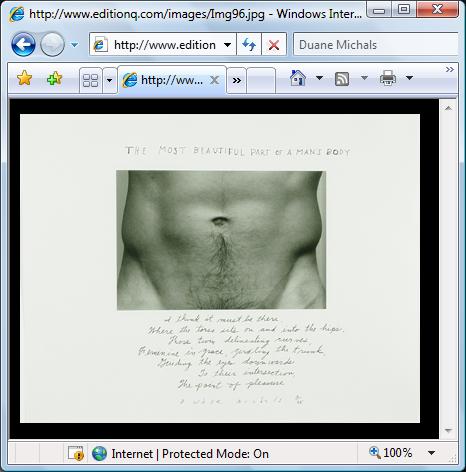Select the http://ww... browser tab
Screen dimensions: 466x472
pos(172,80)
